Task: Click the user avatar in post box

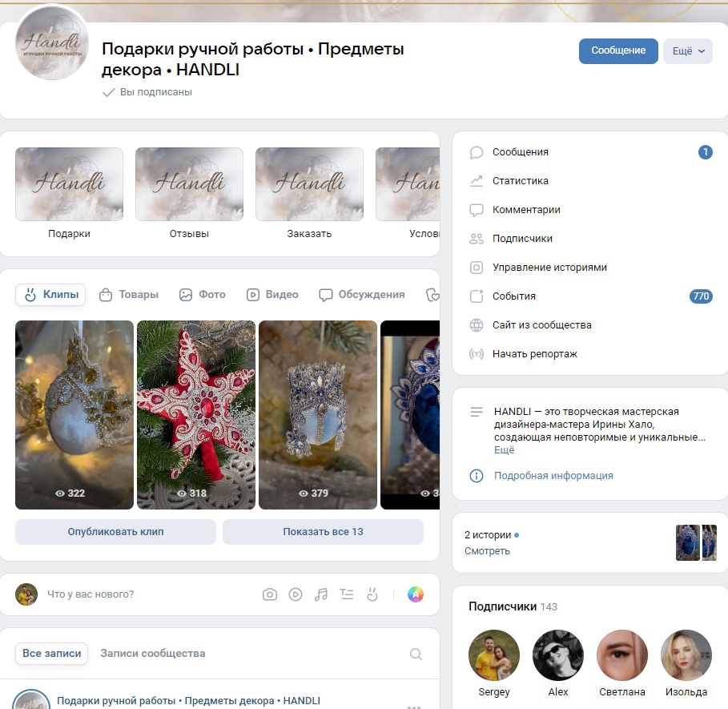Action: click(26, 594)
